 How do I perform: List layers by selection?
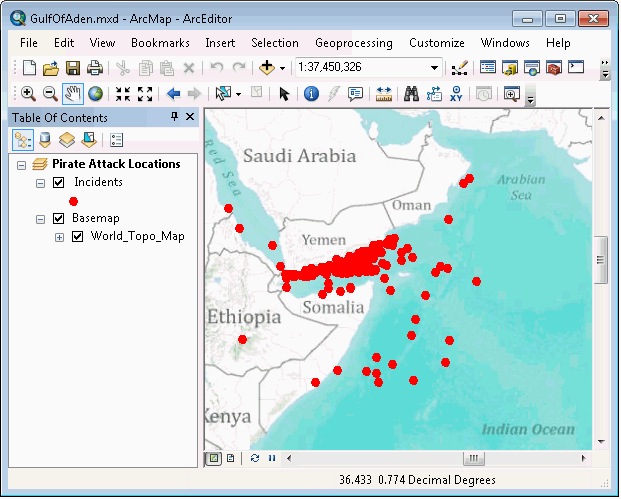click(89, 140)
